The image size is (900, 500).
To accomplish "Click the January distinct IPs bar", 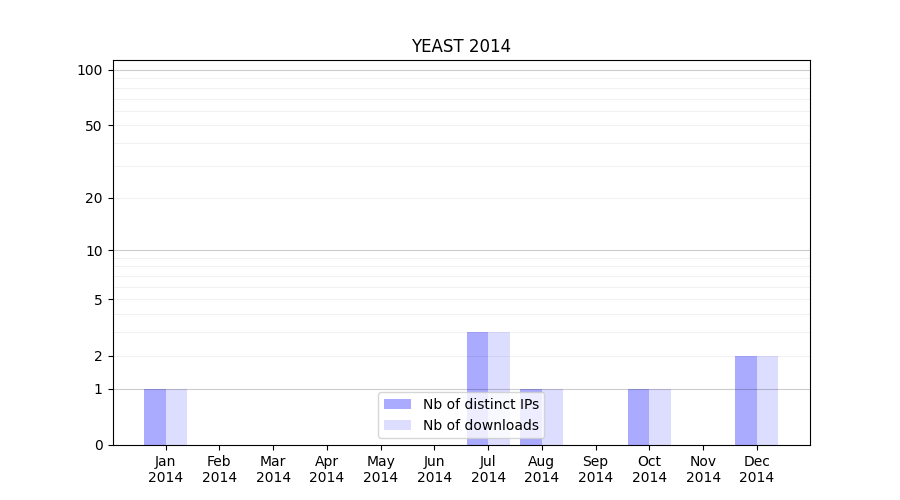I will 155,417.
